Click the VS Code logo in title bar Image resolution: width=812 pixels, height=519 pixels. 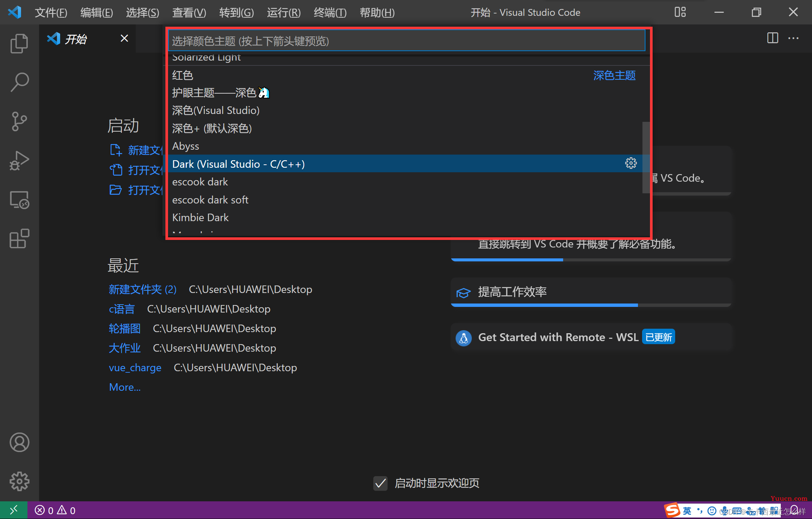(15, 12)
